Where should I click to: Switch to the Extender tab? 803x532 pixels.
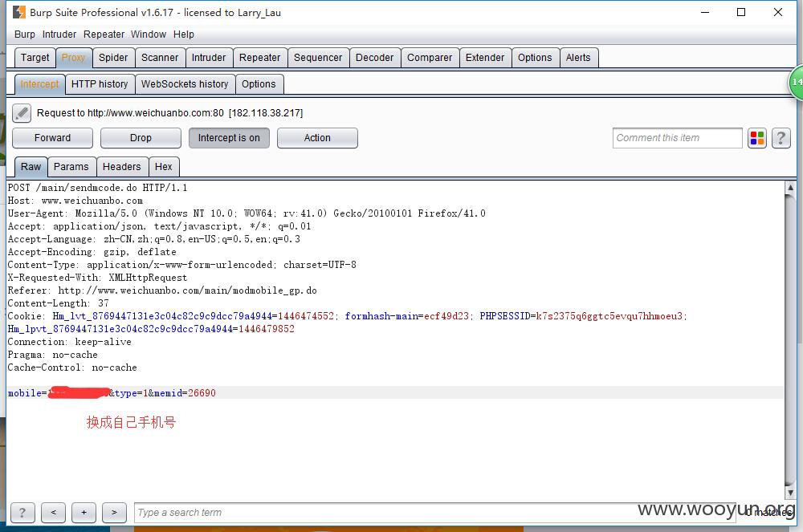point(485,58)
